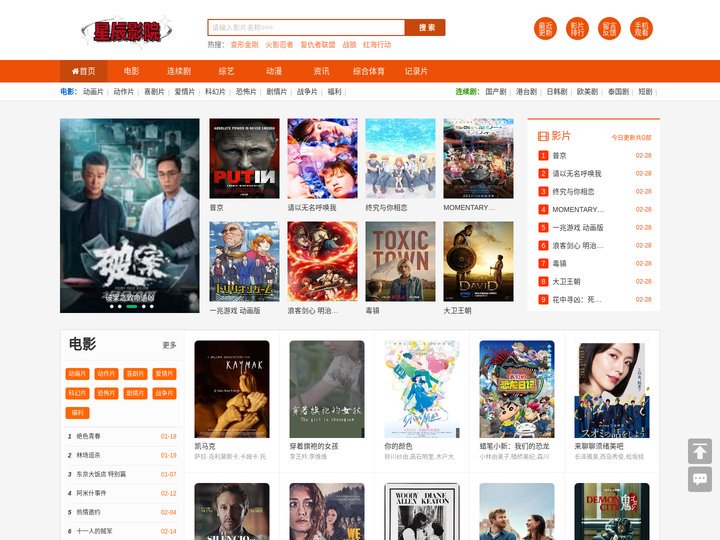This screenshot has height=540, width=720.
Task: Click the 星辰影院 site logo
Action: tap(127, 31)
